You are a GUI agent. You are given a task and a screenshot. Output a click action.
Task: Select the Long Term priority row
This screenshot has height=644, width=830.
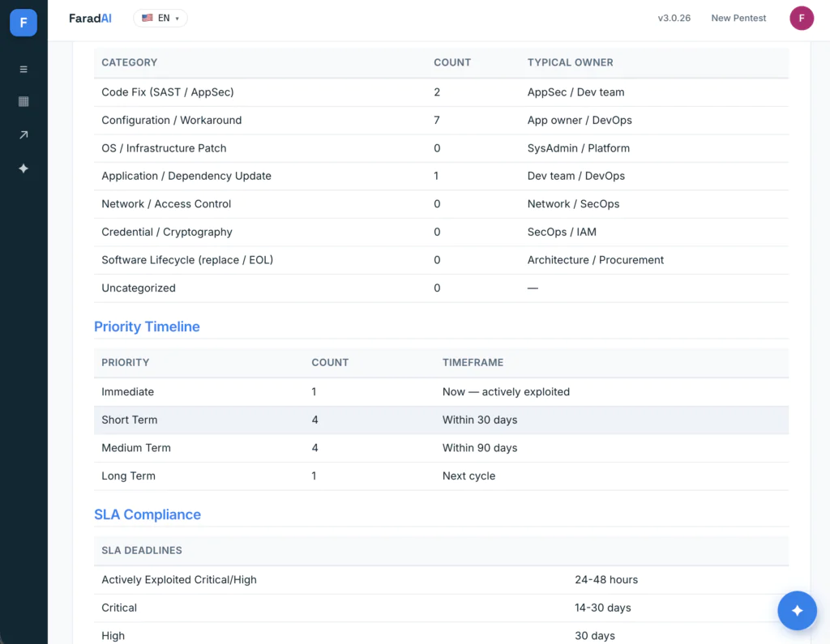(441, 476)
